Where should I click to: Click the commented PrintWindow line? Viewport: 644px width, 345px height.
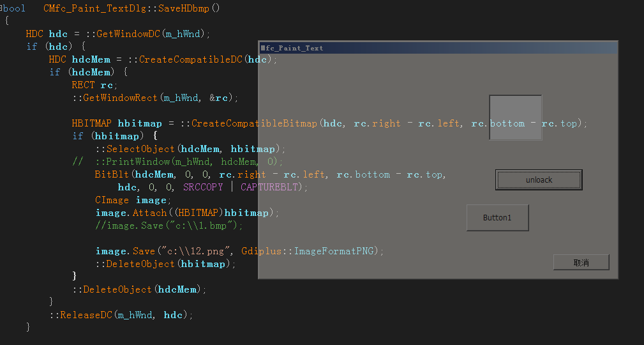(177, 161)
